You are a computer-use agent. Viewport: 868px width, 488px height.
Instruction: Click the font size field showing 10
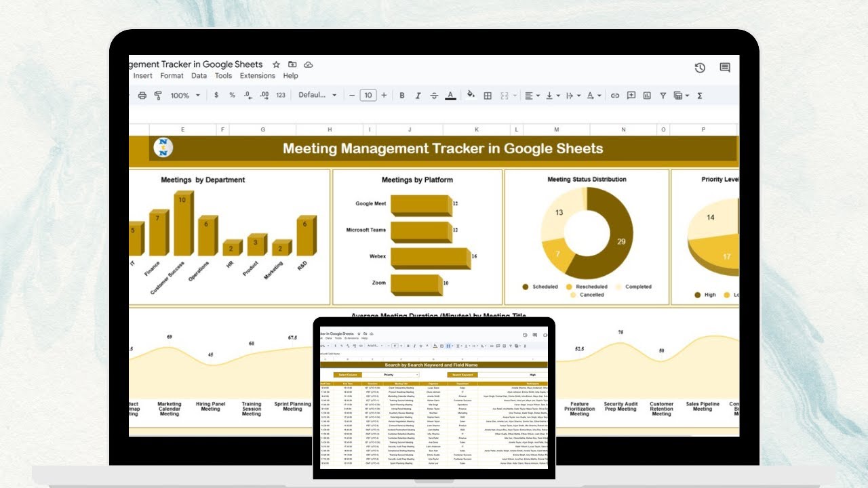[368, 96]
